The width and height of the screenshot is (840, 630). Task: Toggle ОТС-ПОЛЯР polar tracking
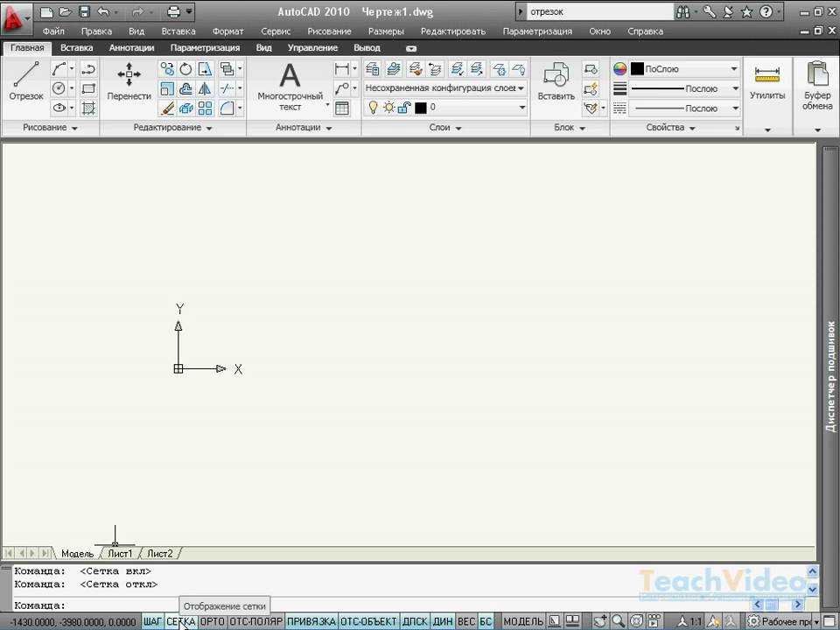(x=256, y=621)
